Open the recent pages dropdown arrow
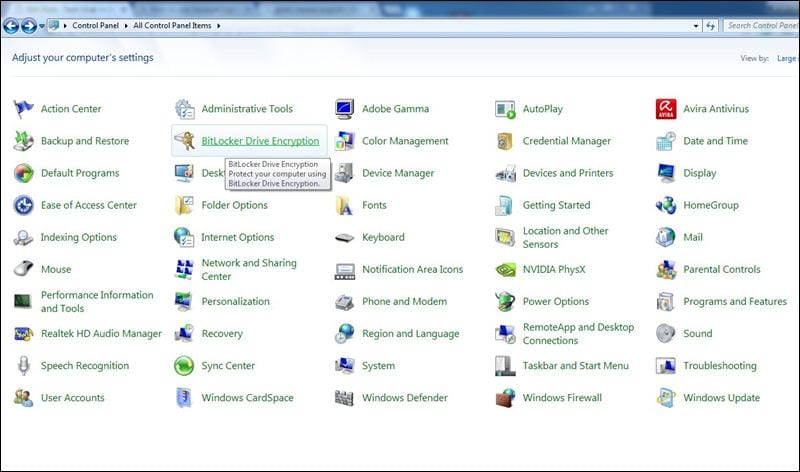The image size is (800, 472). (x=42, y=26)
